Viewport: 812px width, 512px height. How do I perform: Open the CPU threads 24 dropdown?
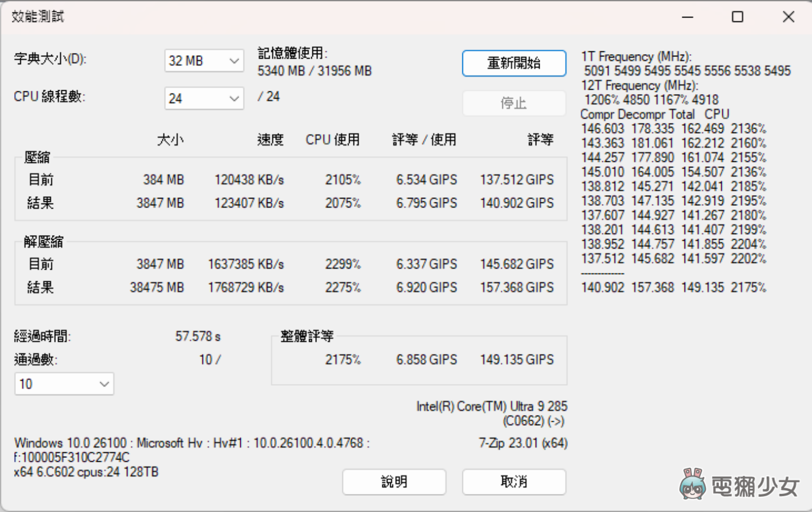coord(204,99)
